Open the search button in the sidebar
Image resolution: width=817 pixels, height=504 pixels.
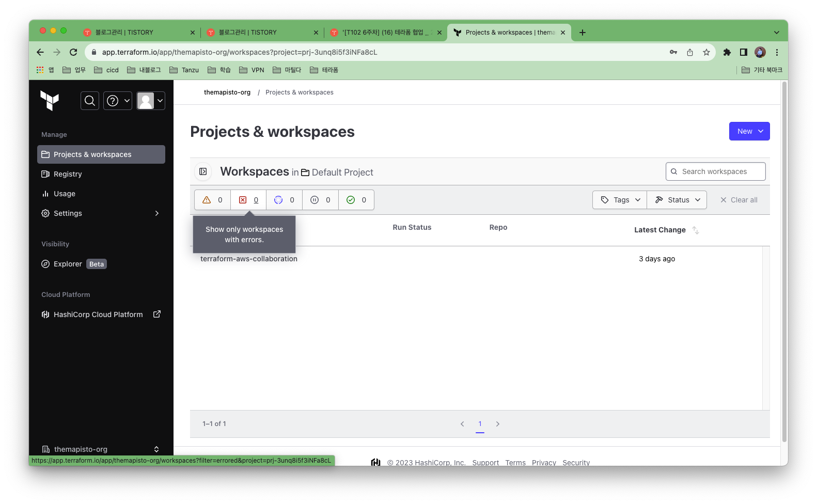point(90,101)
